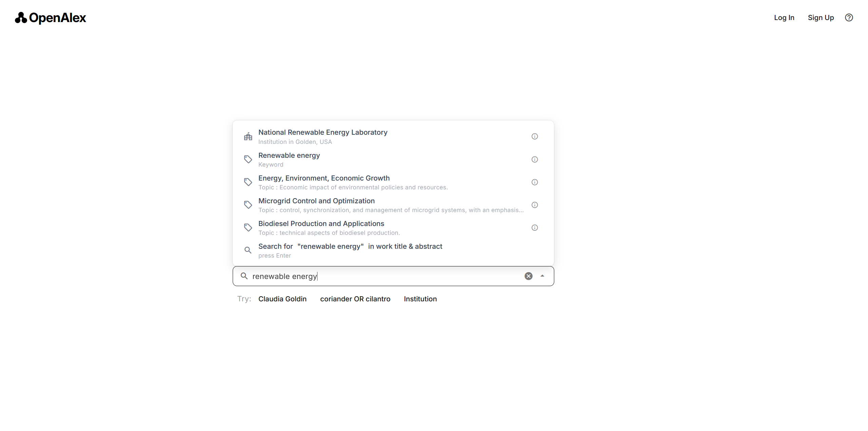Click the tag icon beside Energy, Environment, Economic Growth
The image size is (868, 431).
click(x=248, y=182)
